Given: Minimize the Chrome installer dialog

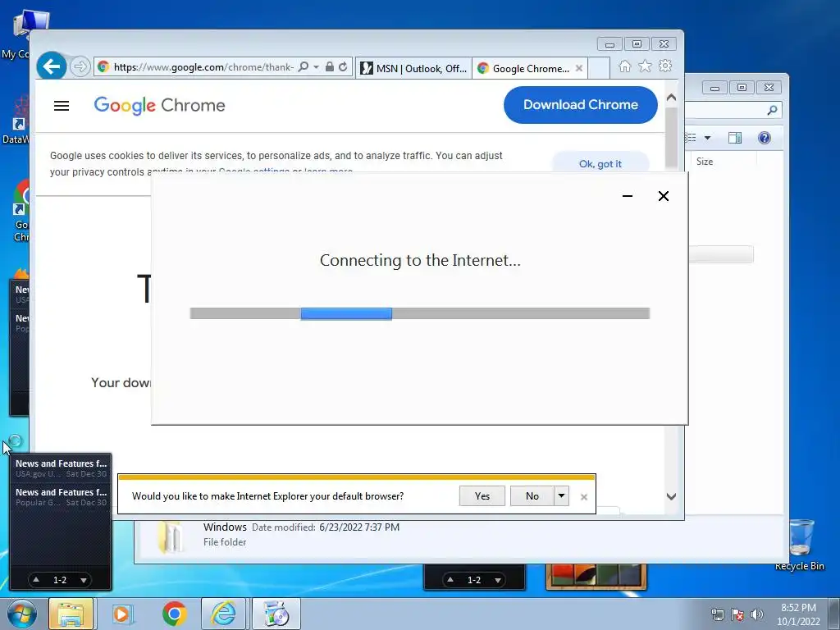Looking at the screenshot, I should [x=628, y=196].
